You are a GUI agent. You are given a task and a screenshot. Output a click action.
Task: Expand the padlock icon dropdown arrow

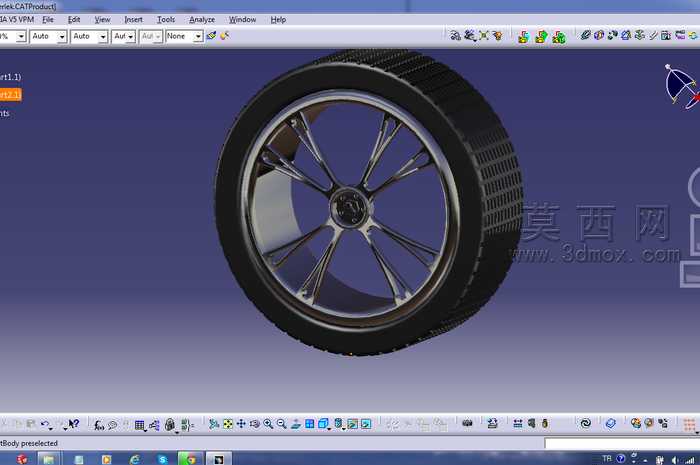[177, 432]
